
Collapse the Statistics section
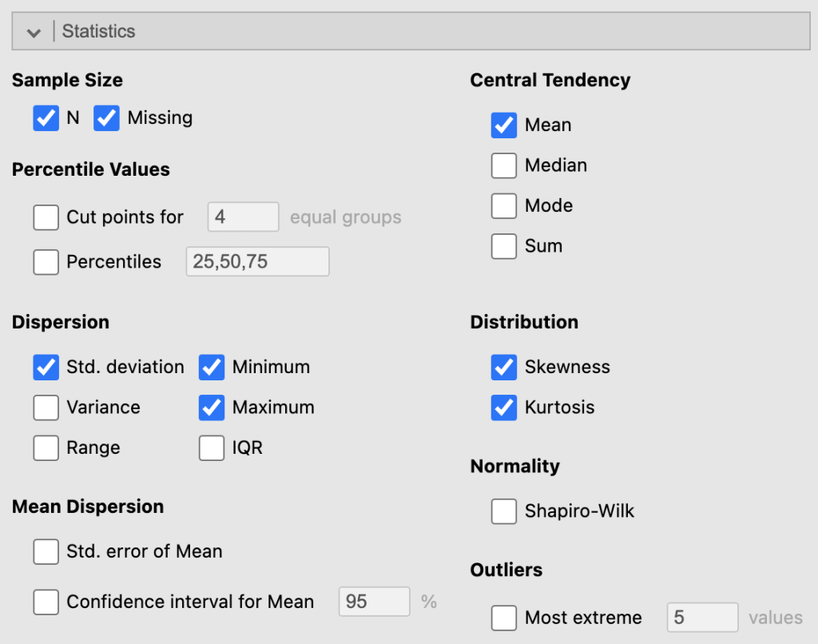point(33,30)
